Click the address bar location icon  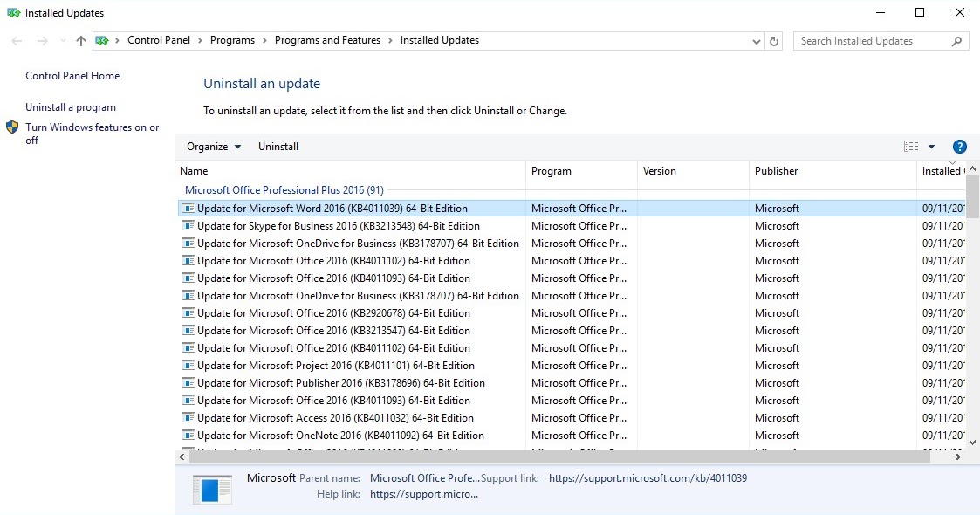tap(102, 41)
